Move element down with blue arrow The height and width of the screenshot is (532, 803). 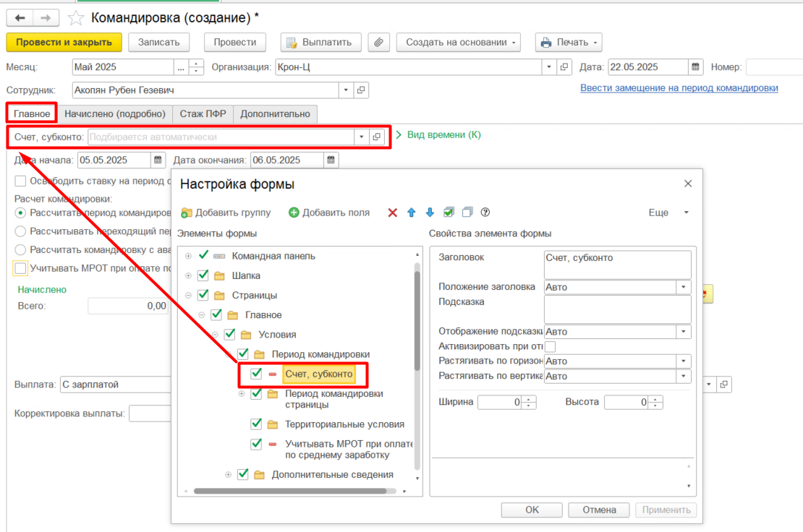pyautogui.click(x=430, y=213)
